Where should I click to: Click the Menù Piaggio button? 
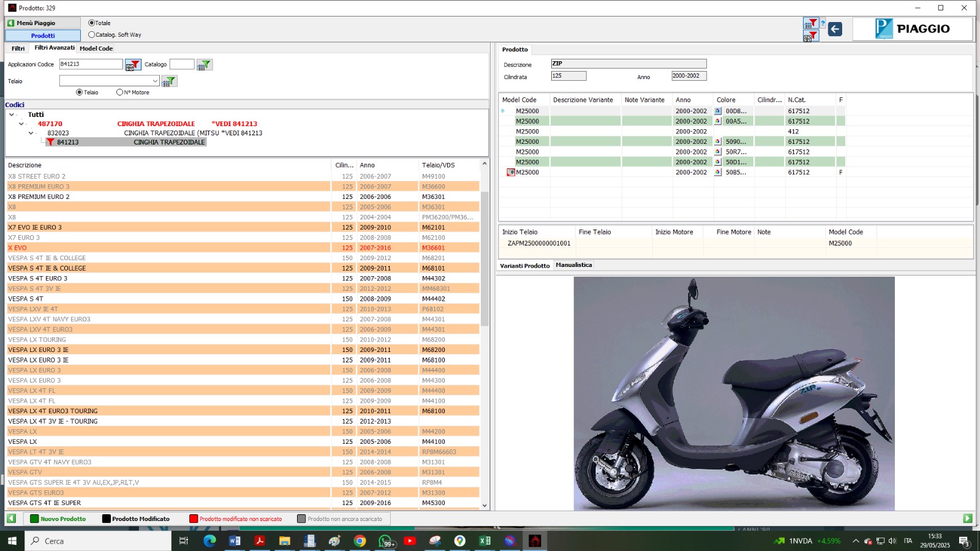43,23
